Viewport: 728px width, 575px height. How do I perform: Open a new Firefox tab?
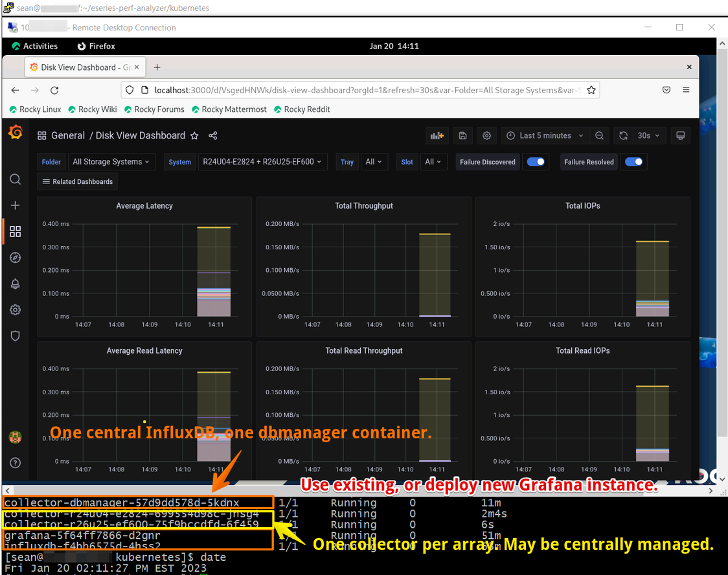[157, 67]
